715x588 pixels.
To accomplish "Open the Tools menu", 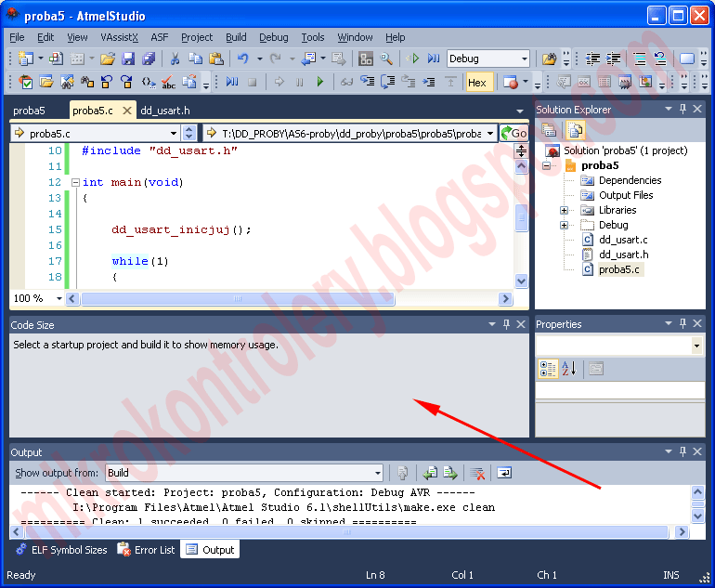I will [313, 37].
